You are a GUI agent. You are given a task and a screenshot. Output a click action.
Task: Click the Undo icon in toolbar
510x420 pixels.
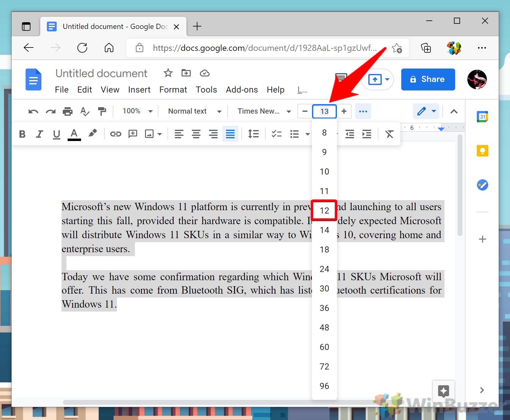[33, 111]
